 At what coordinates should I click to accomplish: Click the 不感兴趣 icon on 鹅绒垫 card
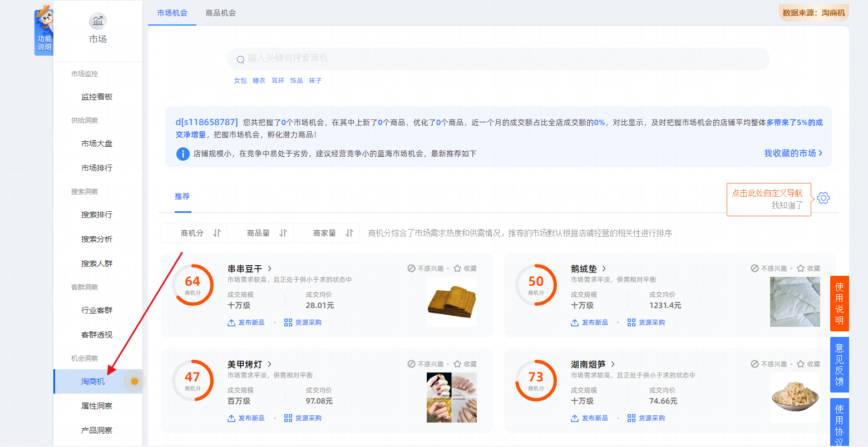point(754,269)
